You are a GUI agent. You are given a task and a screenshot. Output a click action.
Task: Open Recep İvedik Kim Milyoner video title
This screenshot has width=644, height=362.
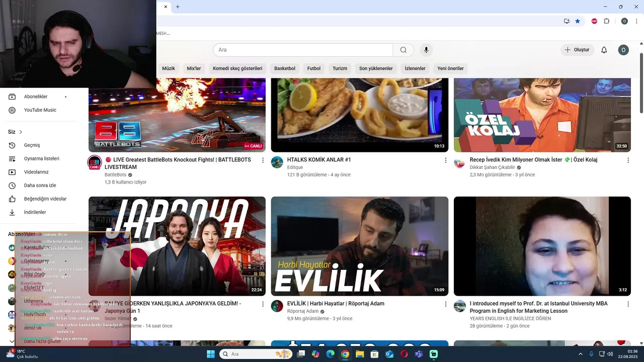[x=533, y=160]
